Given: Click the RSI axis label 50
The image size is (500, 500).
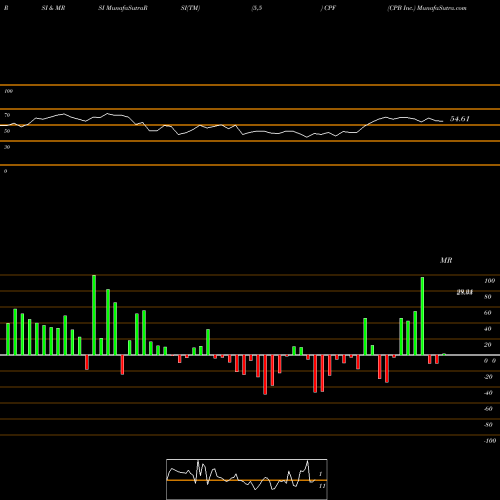Looking at the screenshot, I should tap(7, 131).
